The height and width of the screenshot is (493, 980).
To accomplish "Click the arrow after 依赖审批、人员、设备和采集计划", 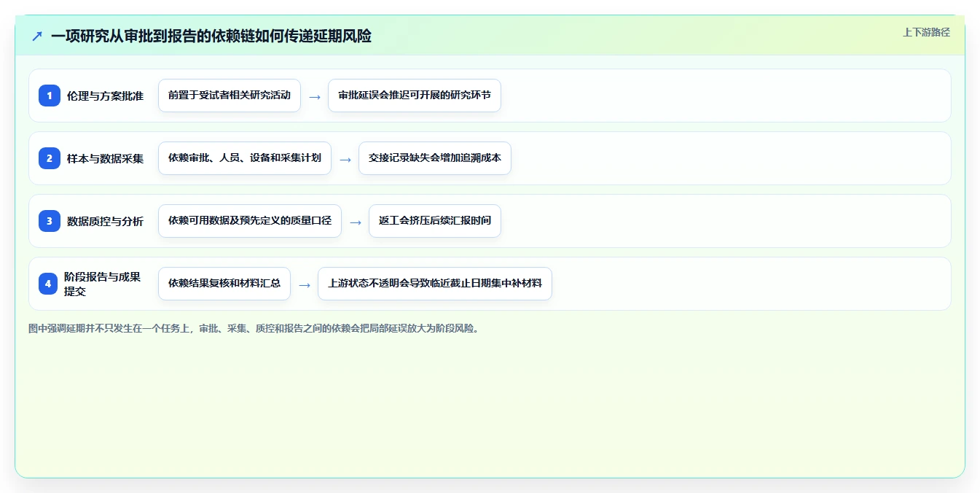I will coord(345,159).
